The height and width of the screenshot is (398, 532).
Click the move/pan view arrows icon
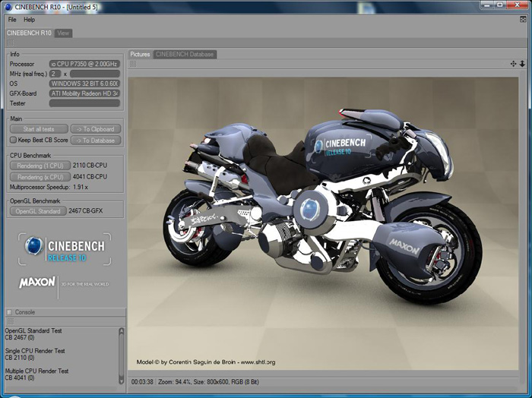(513, 64)
